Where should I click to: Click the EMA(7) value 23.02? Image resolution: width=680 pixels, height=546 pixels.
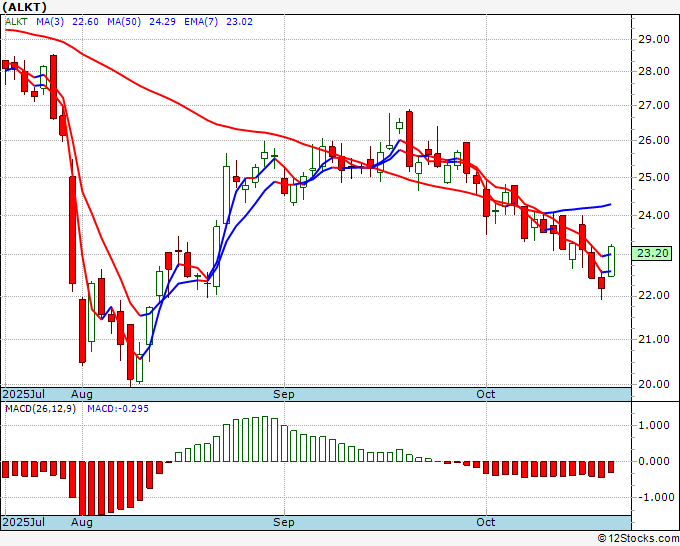pos(239,22)
